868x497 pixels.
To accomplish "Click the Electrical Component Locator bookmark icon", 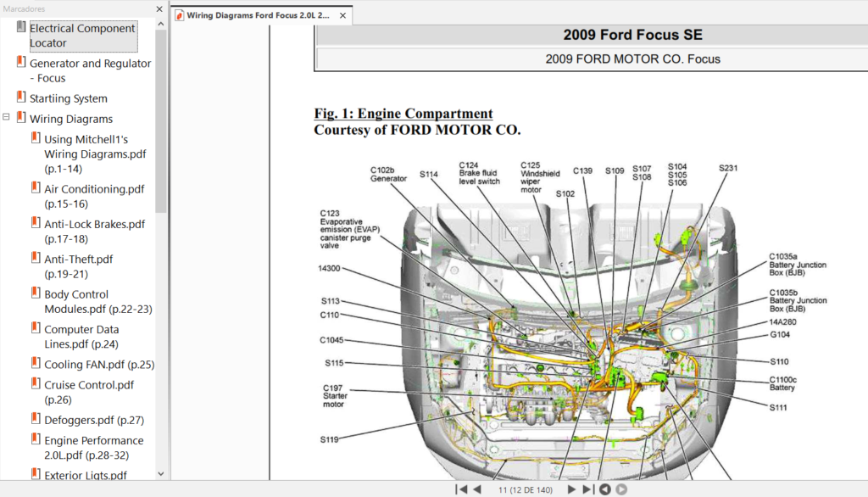I will [21, 26].
